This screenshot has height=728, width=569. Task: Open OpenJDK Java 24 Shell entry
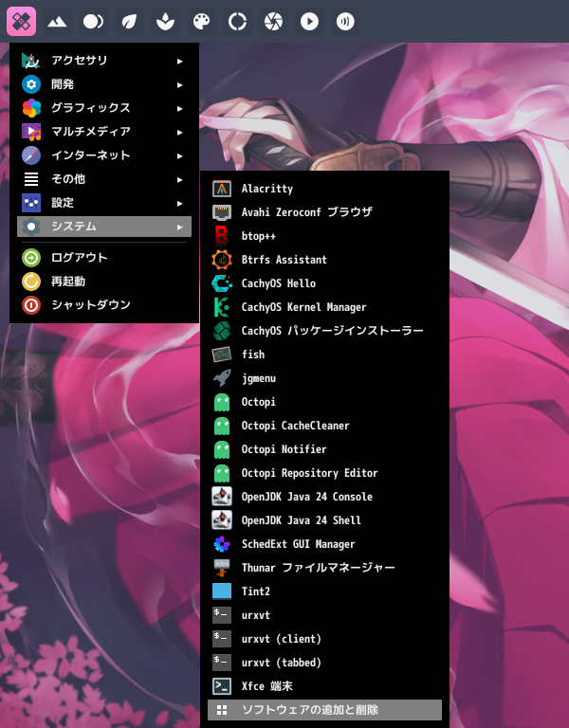coord(324,520)
